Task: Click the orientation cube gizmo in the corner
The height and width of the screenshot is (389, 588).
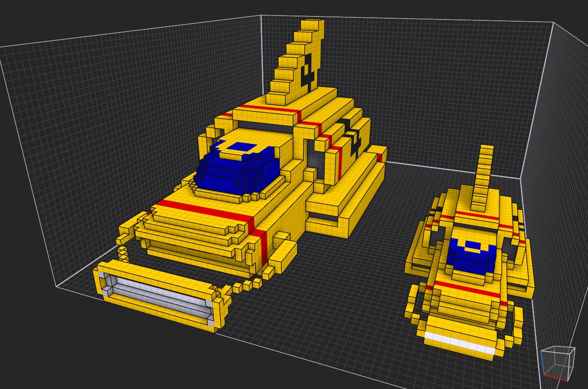Action: [557, 365]
